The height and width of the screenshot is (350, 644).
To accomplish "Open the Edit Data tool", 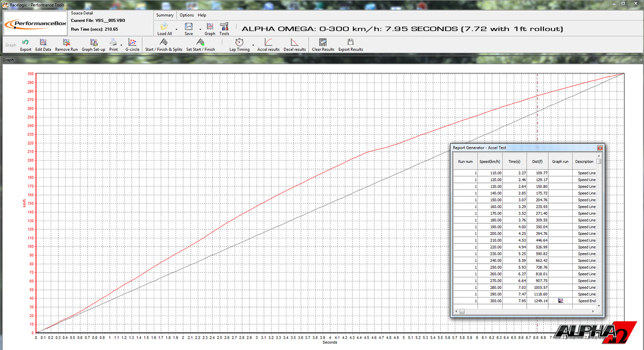I will tap(43, 42).
